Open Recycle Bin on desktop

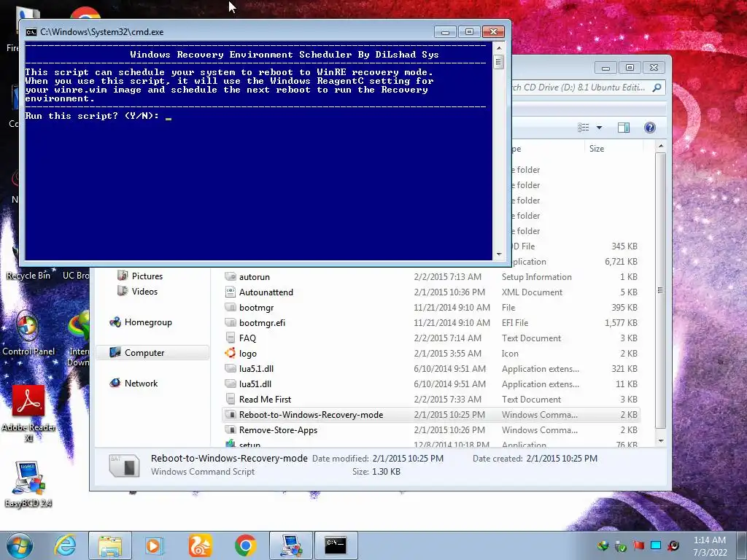pyautogui.click(x=28, y=275)
